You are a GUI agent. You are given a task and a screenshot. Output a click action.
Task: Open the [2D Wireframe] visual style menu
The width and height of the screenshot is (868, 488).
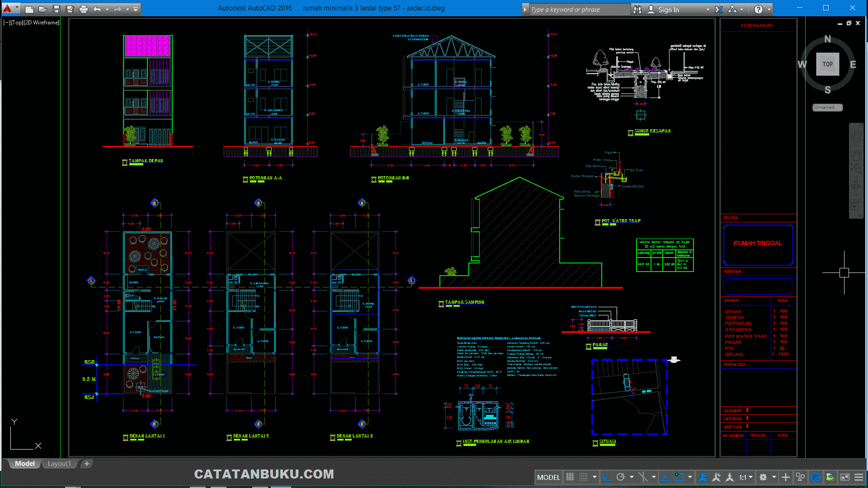(x=41, y=23)
